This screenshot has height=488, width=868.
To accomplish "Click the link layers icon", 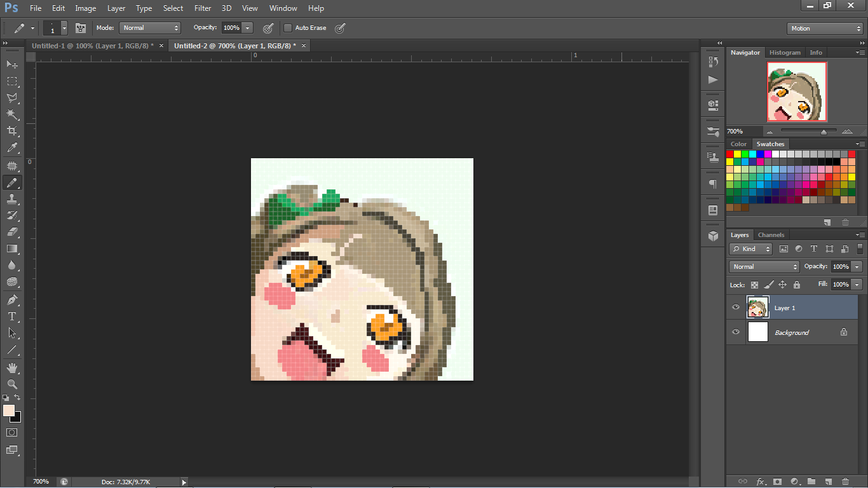I will [x=742, y=482].
